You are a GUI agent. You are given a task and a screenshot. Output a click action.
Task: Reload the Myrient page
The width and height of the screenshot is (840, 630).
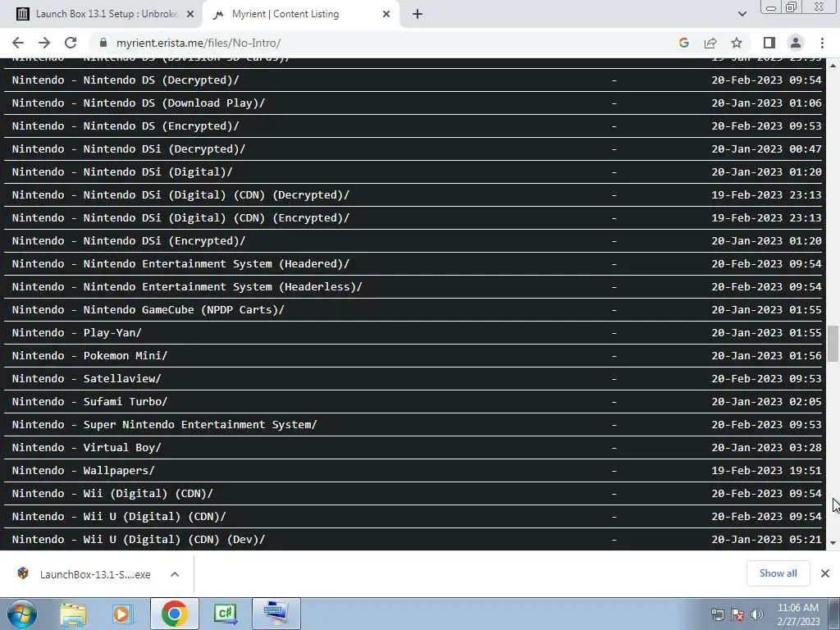pyautogui.click(x=71, y=43)
